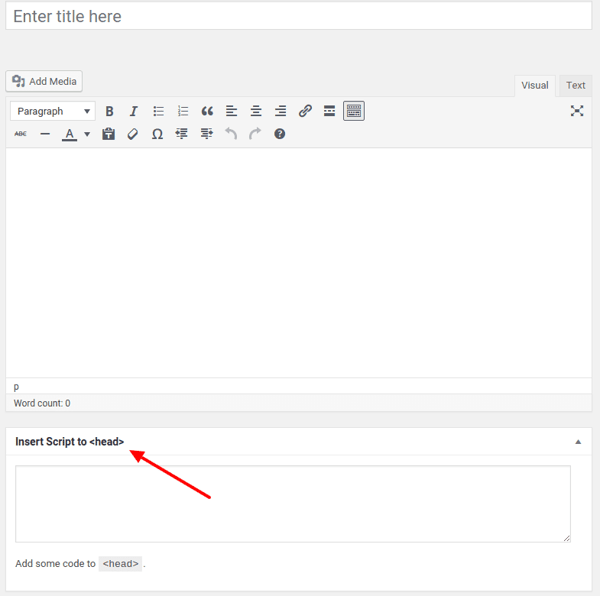Decrease indent
This screenshot has width=600, height=596.
click(182, 134)
